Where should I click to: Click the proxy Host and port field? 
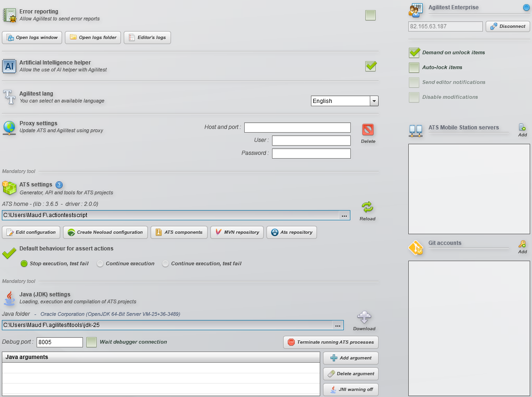point(297,128)
